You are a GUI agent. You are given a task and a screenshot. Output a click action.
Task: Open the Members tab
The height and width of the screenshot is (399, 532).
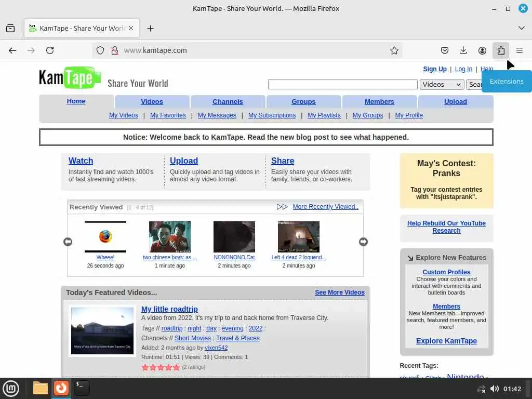click(379, 101)
